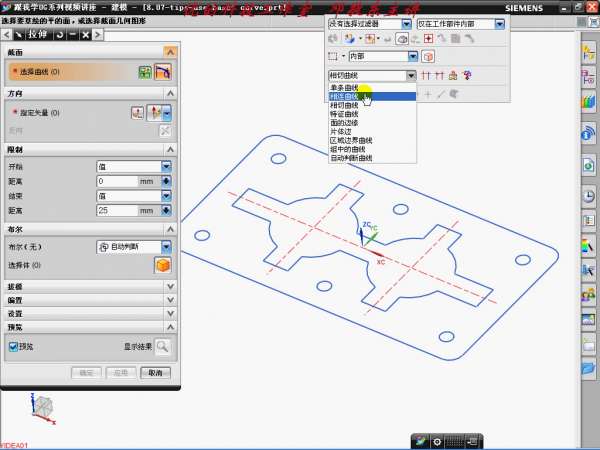The image size is (600, 450).
Task: Click the 应用 apply button
Action: (x=121, y=373)
